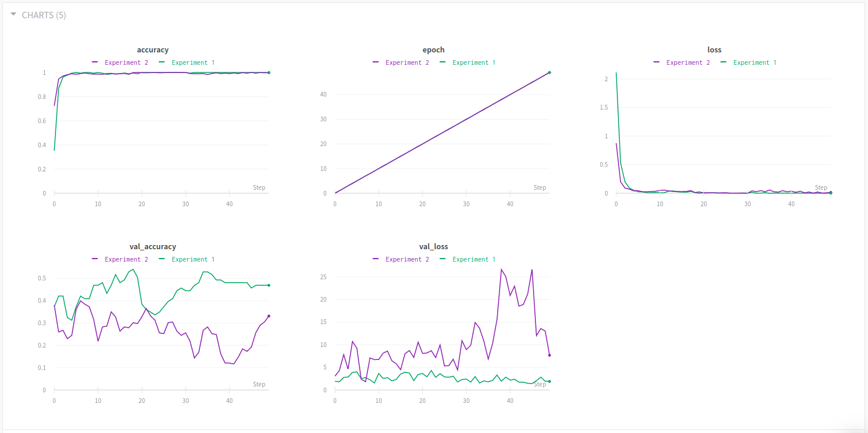Click the final data point on accuracy chart
Screen dimensions: 868x433
point(269,72)
